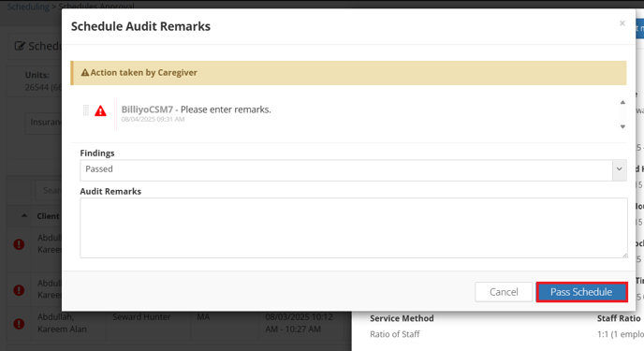Image resolution: width=644 pixels, height=351 pixels.
Task: Click the Pass Schedule button
Action: 581,292
